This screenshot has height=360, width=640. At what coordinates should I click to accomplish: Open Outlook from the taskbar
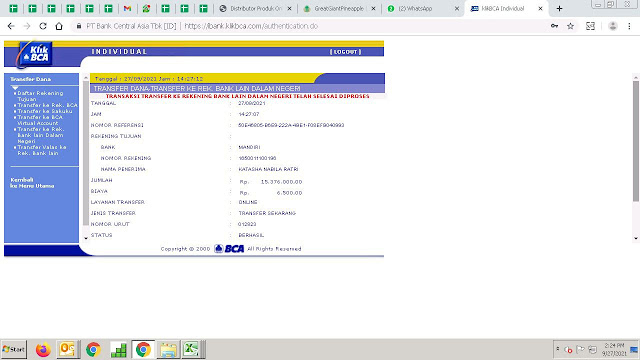pos(67,350)
